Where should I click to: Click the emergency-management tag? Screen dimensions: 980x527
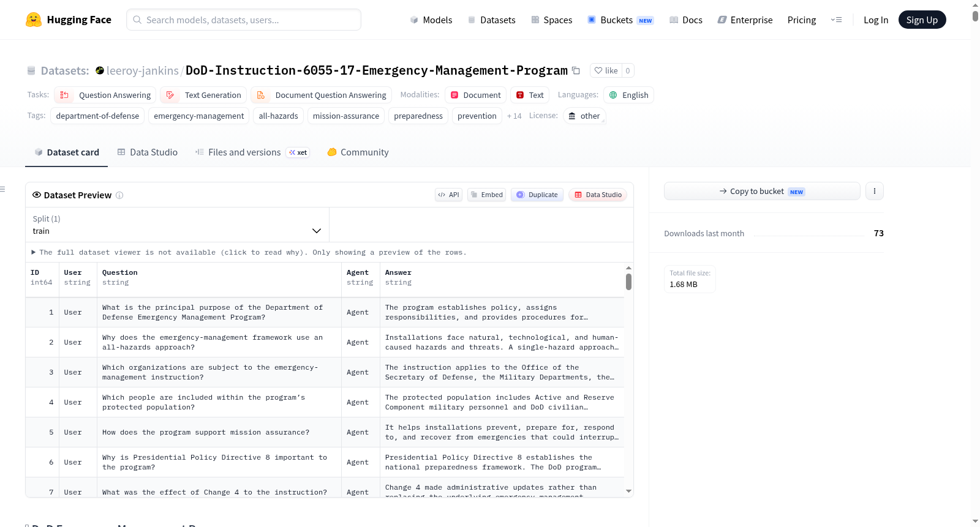pyautogui.click(x=199, y=116)
